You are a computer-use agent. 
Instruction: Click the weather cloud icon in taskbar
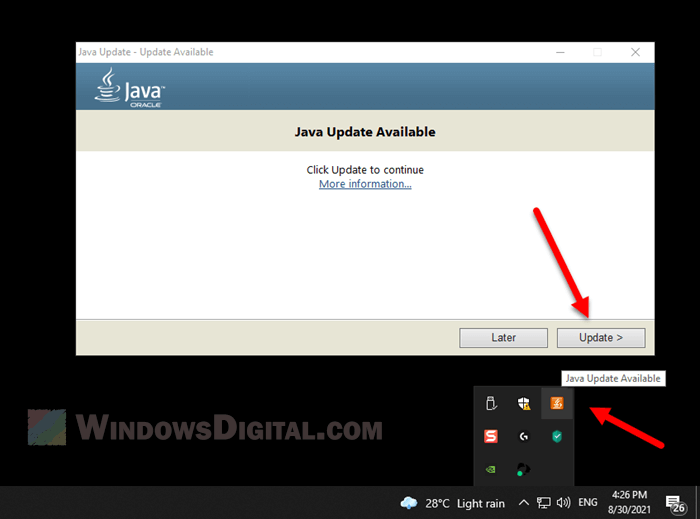[409, 503]
